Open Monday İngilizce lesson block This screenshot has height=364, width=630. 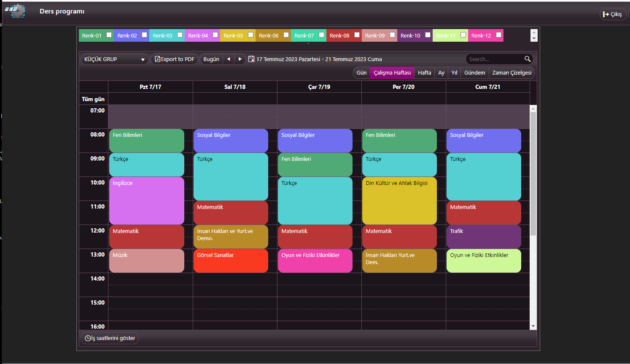[147, 201]
